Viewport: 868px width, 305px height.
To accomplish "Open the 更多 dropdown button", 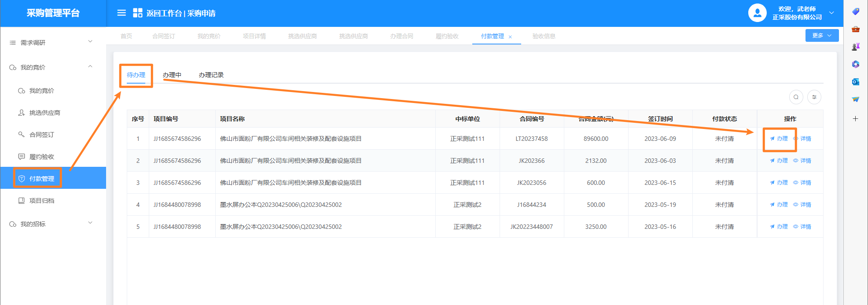I will 821,36.
